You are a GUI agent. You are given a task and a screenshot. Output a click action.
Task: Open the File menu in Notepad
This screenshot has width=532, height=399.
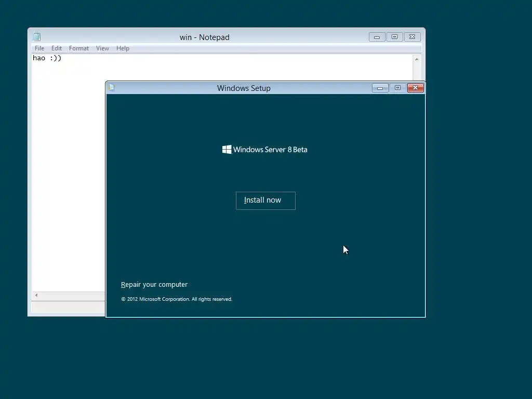pyautogui.click(x=39, y=48)
